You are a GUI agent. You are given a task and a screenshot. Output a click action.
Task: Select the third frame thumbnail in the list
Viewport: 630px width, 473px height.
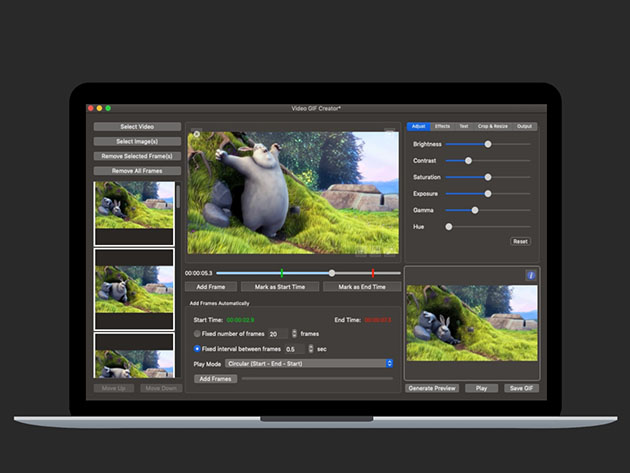pos(134,355)
